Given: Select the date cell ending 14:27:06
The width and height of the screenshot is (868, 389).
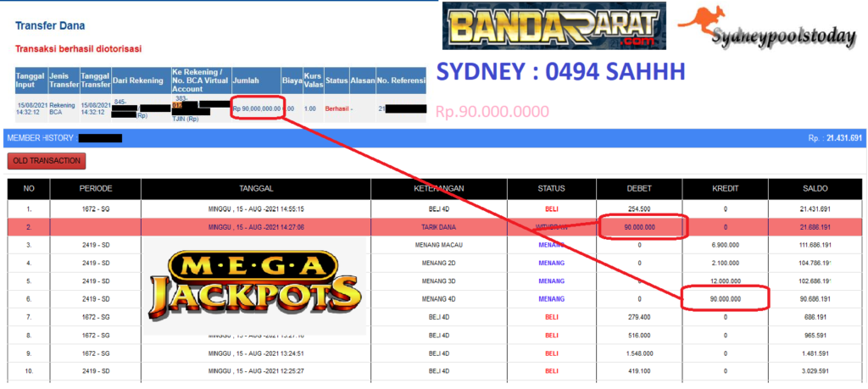Looking at the screenshot, I should tap(256, 227).
